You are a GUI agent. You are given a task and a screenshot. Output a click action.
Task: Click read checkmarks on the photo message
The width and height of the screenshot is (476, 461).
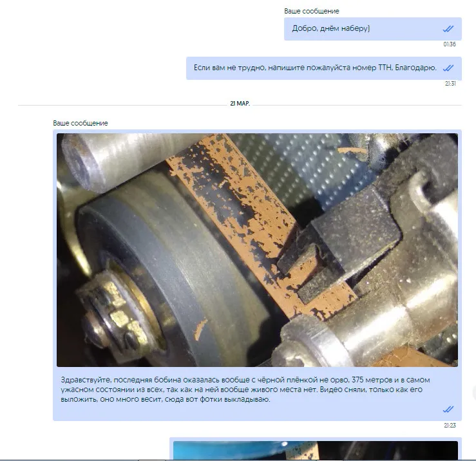(x=448, y=409)
